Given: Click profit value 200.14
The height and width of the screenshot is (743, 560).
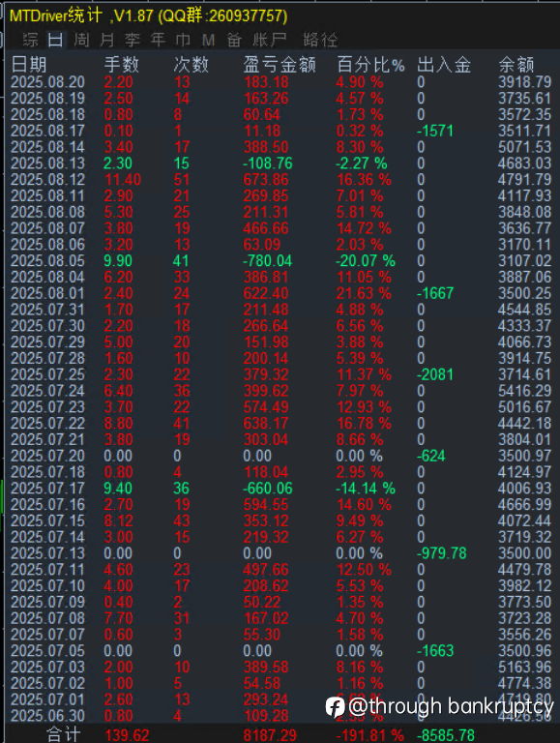Looking at the screenshot, I should click(266, 358).
